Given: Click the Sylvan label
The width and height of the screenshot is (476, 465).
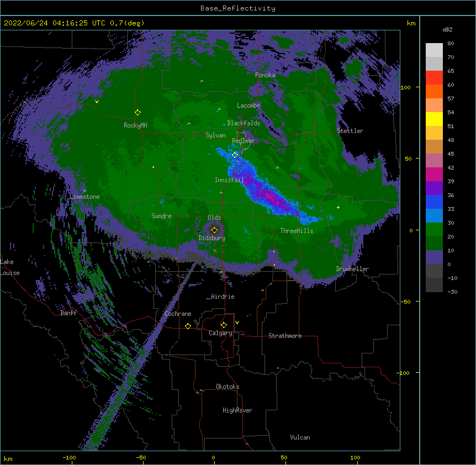Looking at the screenshot, I should click(x=215, y=135).
